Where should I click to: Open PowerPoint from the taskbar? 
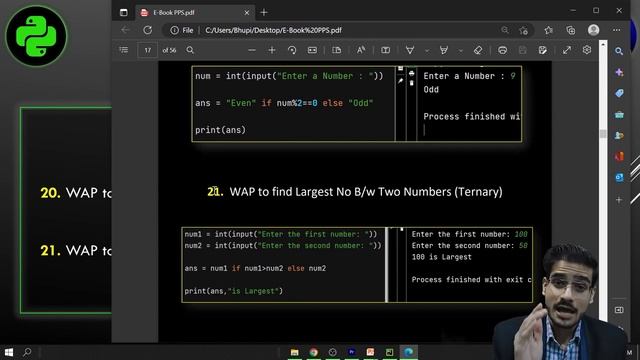point(370,352)
